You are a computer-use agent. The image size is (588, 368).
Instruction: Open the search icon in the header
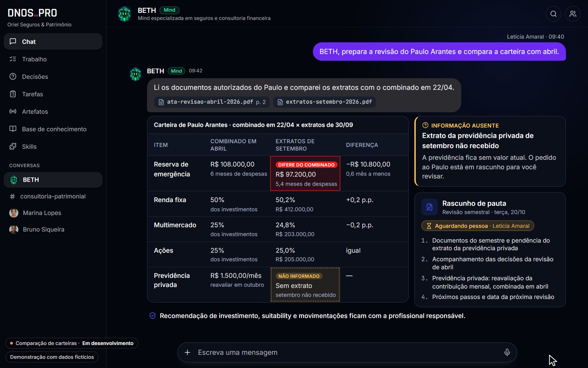pyautogui.click(x=553, y=14)
